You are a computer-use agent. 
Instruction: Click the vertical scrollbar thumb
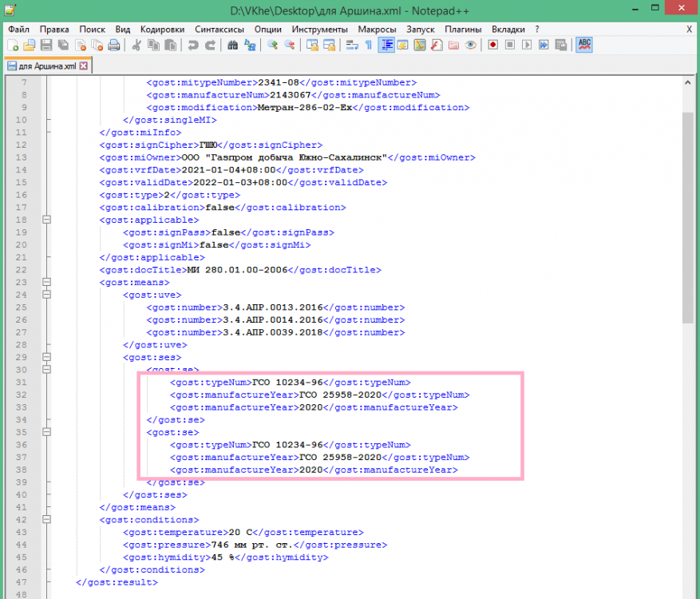[688, 216]
